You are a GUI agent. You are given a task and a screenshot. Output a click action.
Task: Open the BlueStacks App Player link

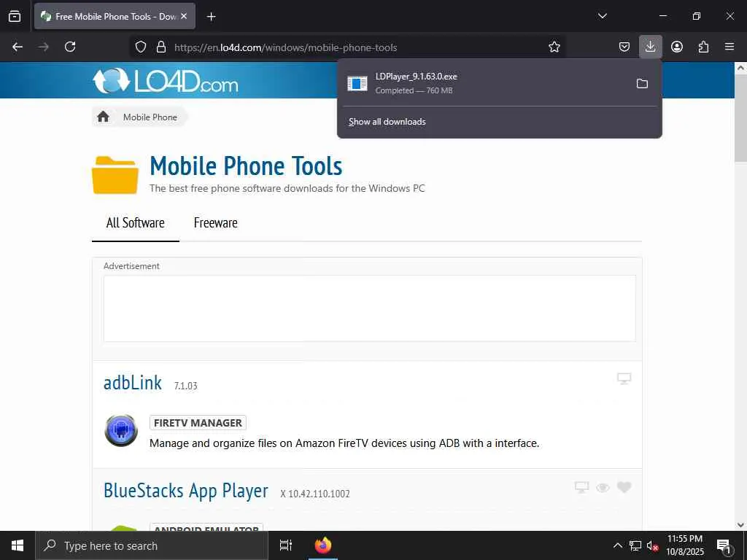pyautogui.click(x=186, y=491)
